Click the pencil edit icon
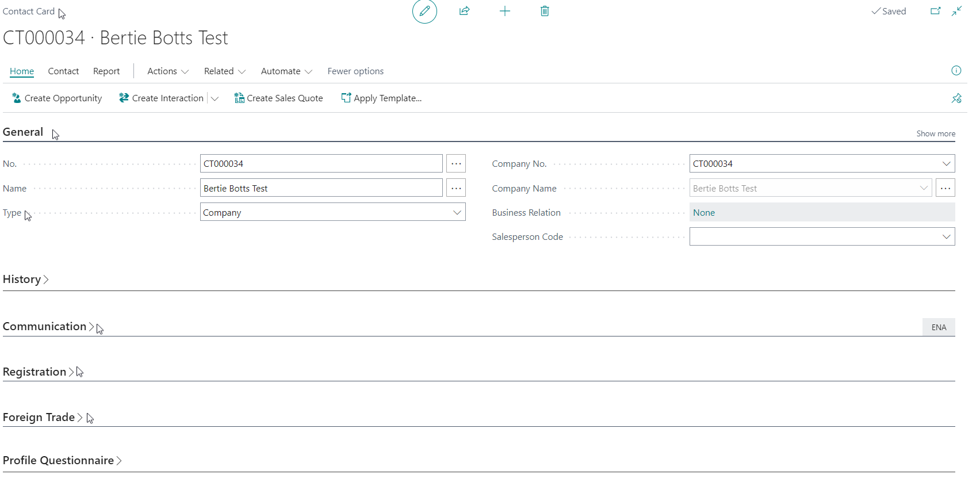The image size is (980, 478). click(x=424, y=12)
